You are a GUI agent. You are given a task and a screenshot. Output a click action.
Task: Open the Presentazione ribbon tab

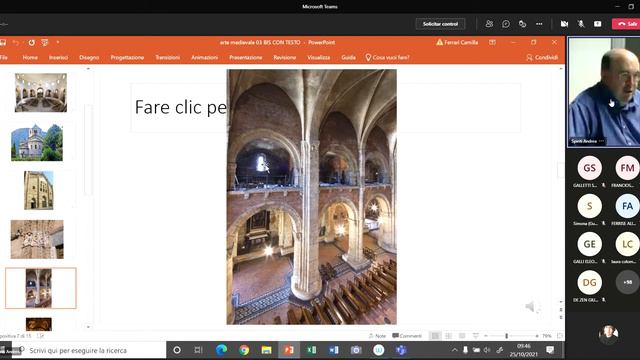coord(246,58)
